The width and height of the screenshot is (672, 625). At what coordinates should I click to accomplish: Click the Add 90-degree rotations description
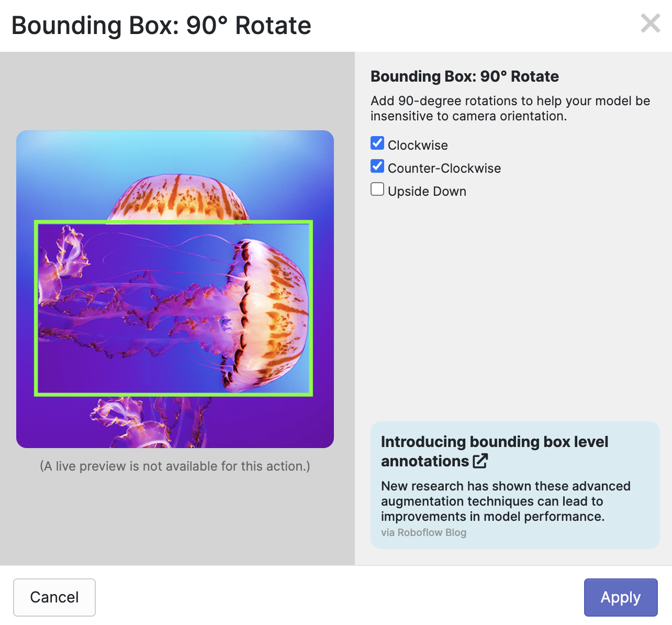(x=510, y=108)
